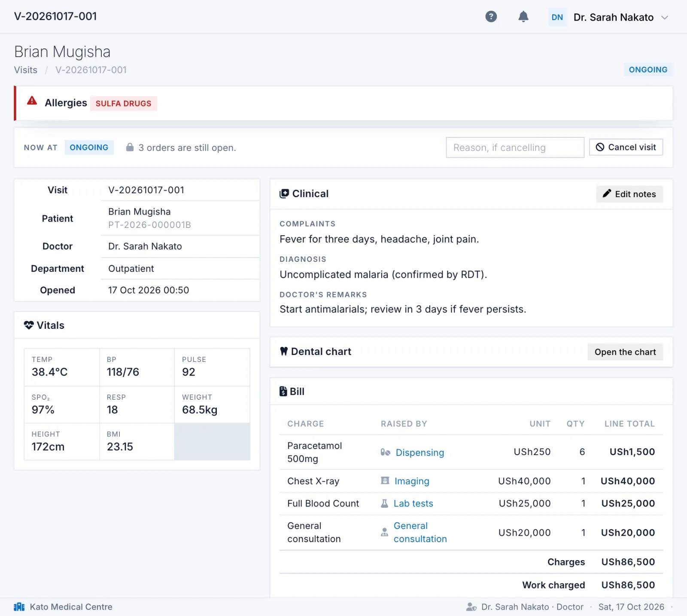The width and height of the screenshot is (687, 616).
Task: Click the lock icon beside open orders
Action: point(130,147)
